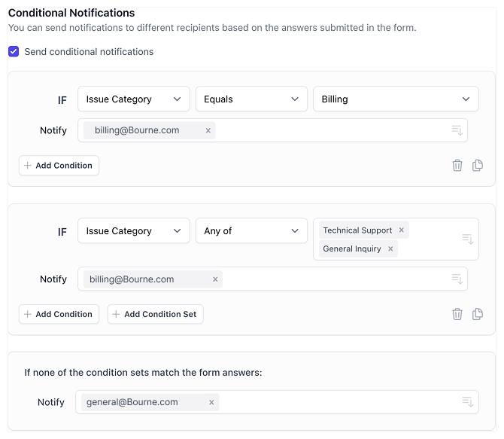Delete the first Billing condition set

457,165
